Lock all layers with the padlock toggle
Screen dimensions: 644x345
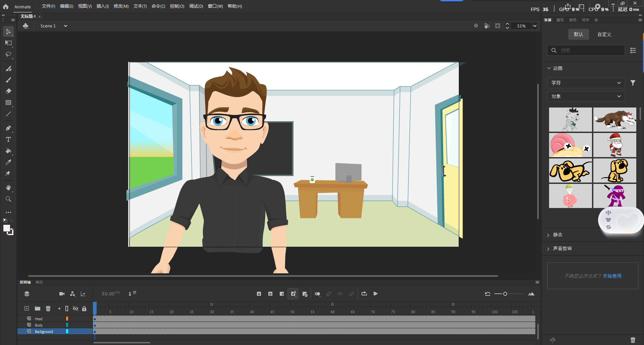pos(84,308)
